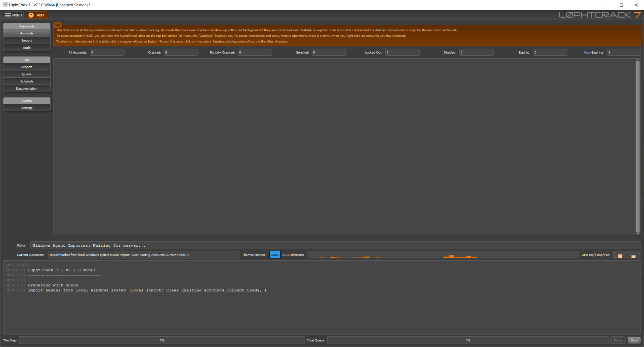Close the L0phtCrack window

click(x=636, y=5)
